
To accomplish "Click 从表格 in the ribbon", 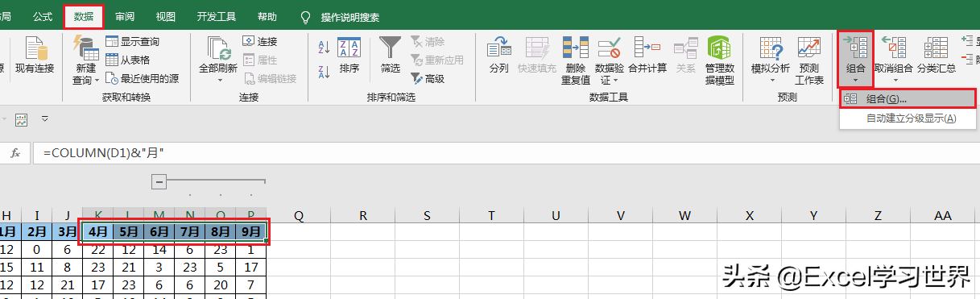I will (x=128, y=60).
